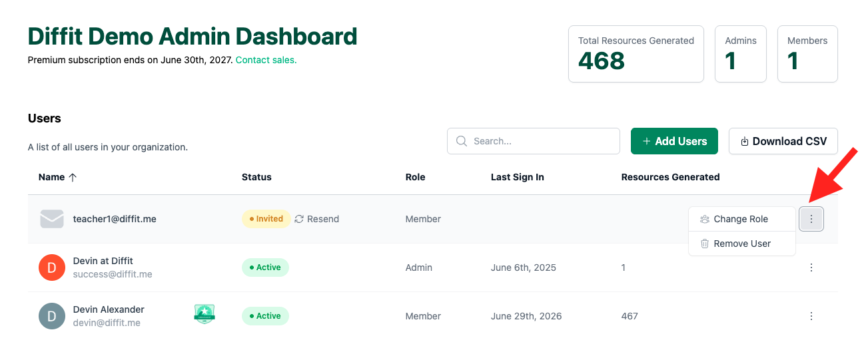This screenshot has height=352, width=868.
Task: Click Active status for Devin Alexander
Action: tap(265, 316)
